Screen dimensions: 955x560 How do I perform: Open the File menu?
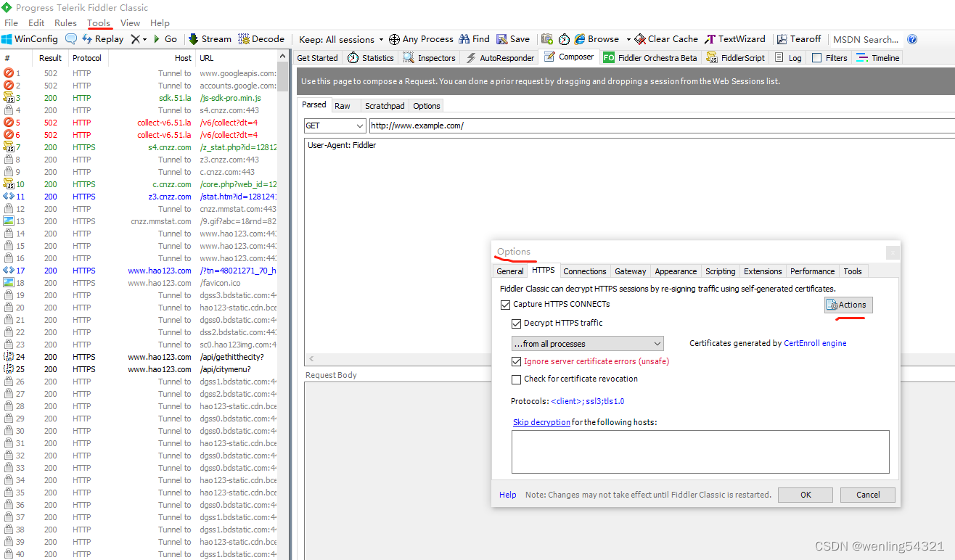(11, 22)
